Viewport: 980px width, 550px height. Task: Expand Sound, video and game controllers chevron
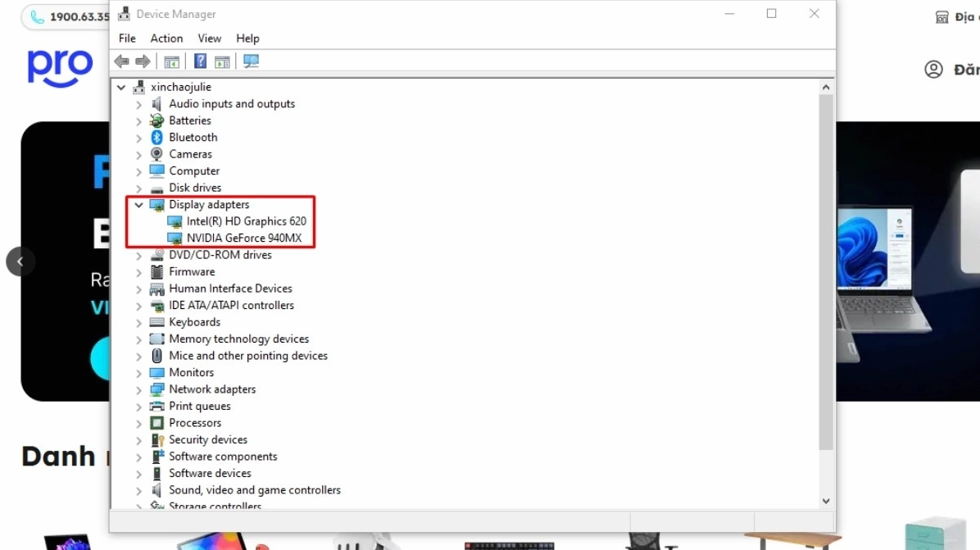[138, 491]
